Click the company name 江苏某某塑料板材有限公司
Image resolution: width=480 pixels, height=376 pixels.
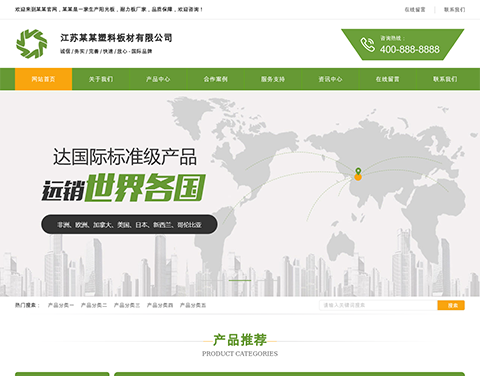[x=116, y=38]
